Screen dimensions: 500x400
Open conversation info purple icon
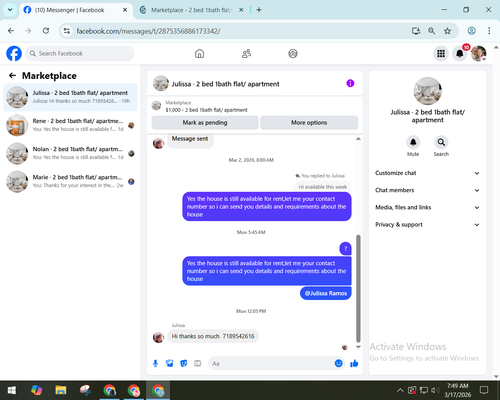tap(350, 83)
